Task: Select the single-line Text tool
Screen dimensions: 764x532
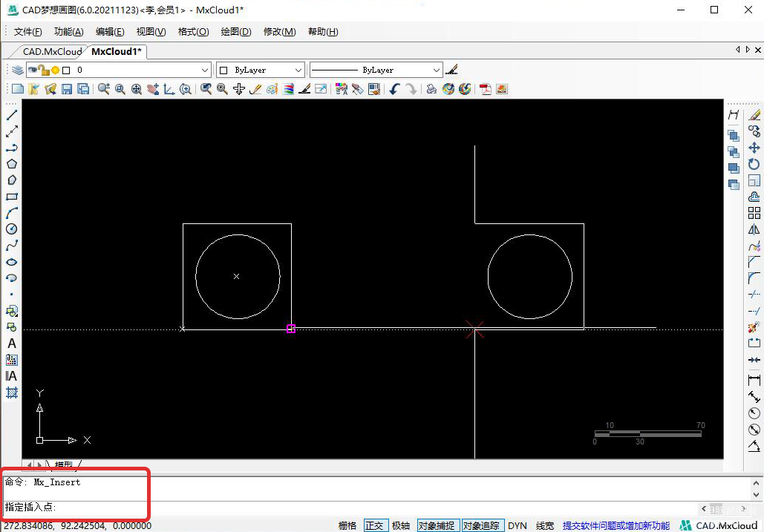Action: (x=12, y=344)
